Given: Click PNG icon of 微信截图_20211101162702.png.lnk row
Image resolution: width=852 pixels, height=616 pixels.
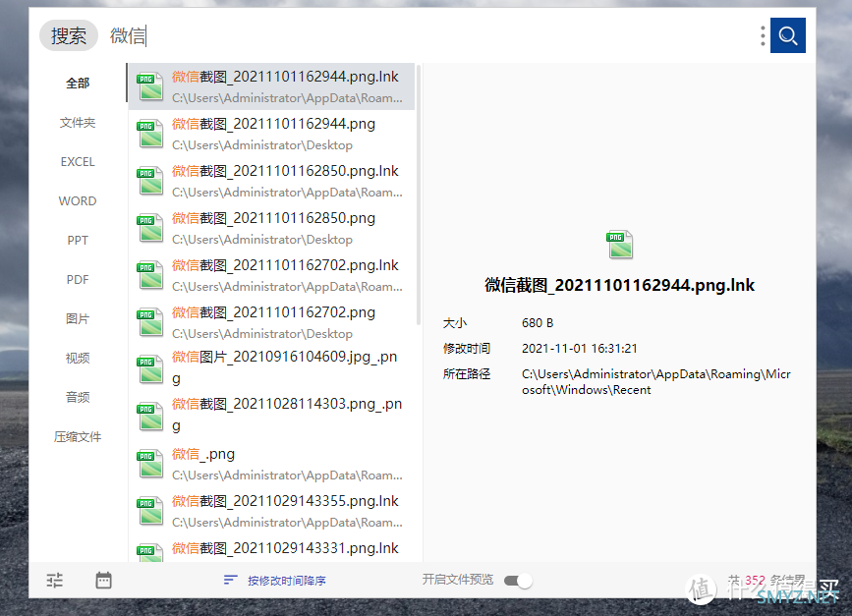Looking at the screenshot, I should 149,275.
